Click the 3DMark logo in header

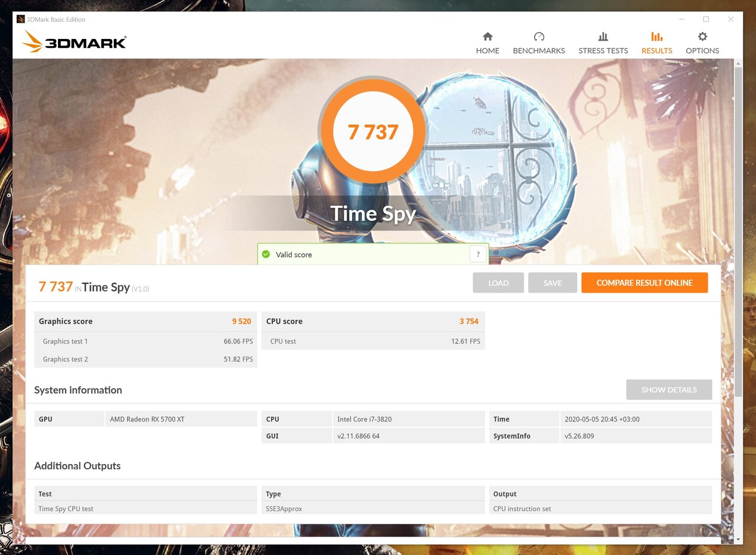[x=74, y=42]
